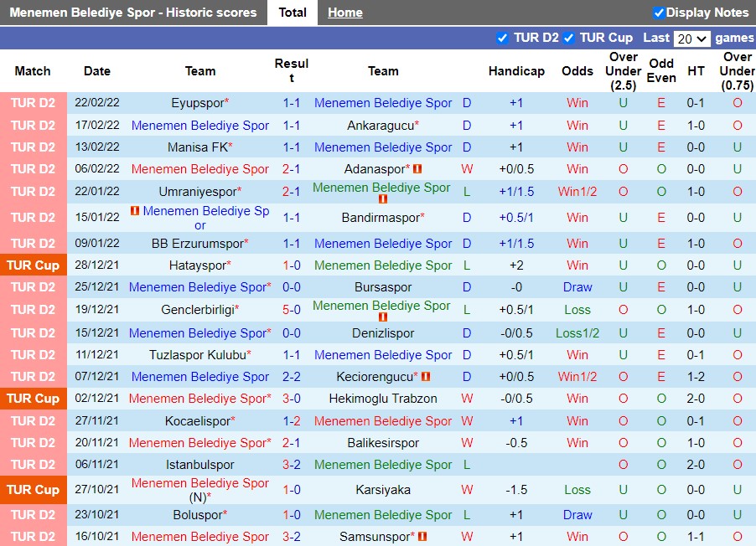Click the 3-0 result versus Hekimoglu Trabzon
The height and width of the screenshot is (546, 756).
(x=292, y=399)
